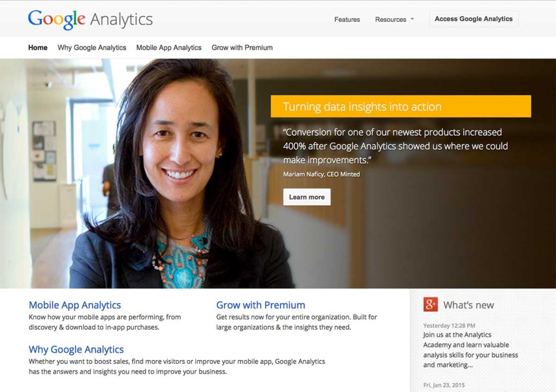This screenshot has width=556, height=392.
Task: Open the Why Google Analytics heading link
Action: point(76,349)
